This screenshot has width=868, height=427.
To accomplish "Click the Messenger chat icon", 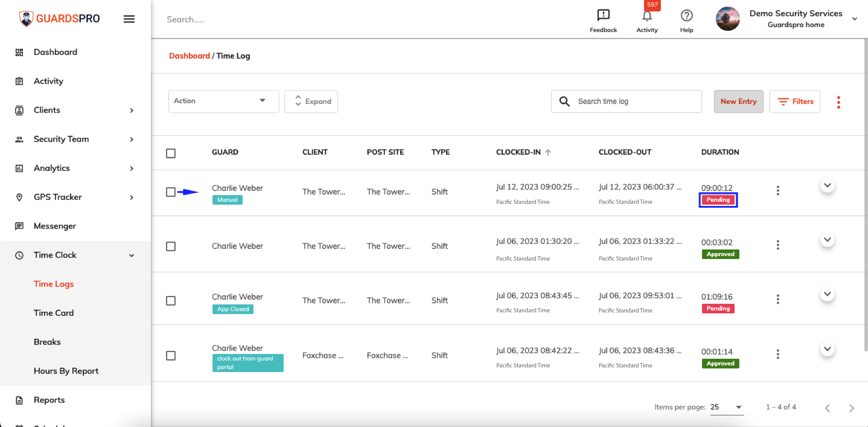I will 19,226.
